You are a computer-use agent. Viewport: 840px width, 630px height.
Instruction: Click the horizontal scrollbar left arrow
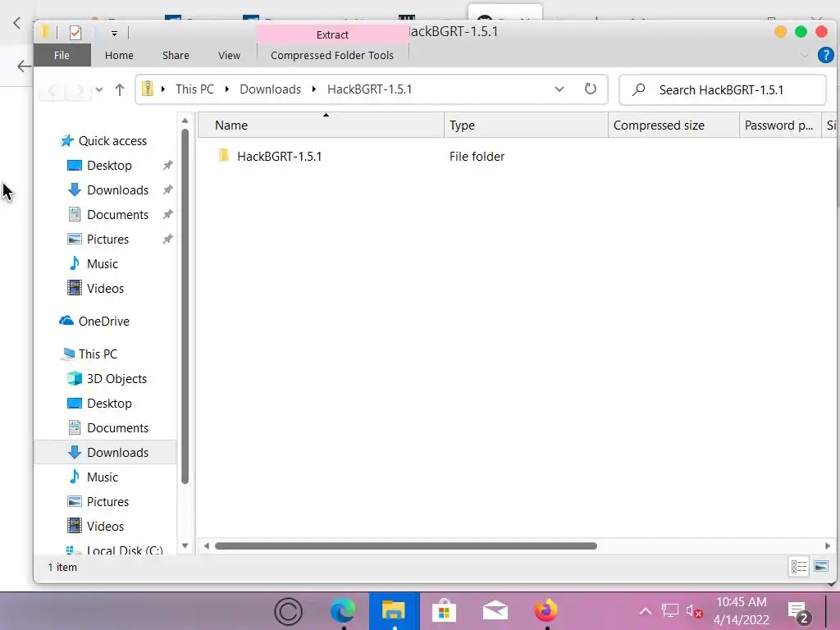pos(206,546)
